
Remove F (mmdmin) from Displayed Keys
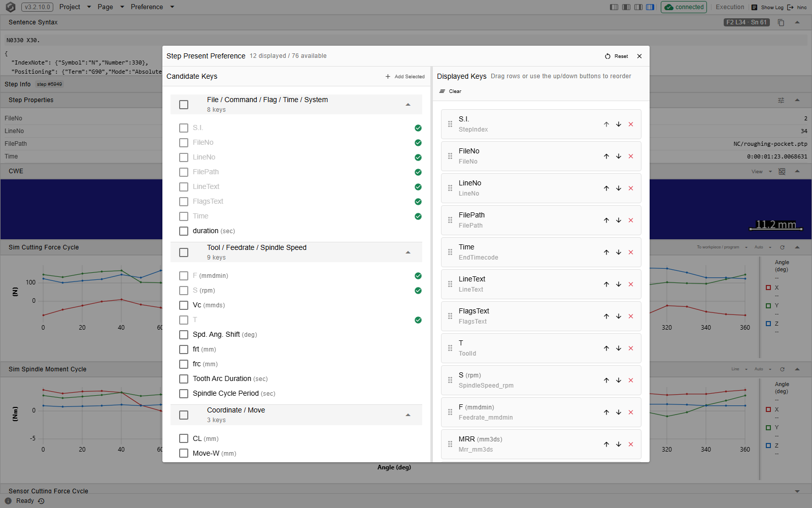point(631,412)
